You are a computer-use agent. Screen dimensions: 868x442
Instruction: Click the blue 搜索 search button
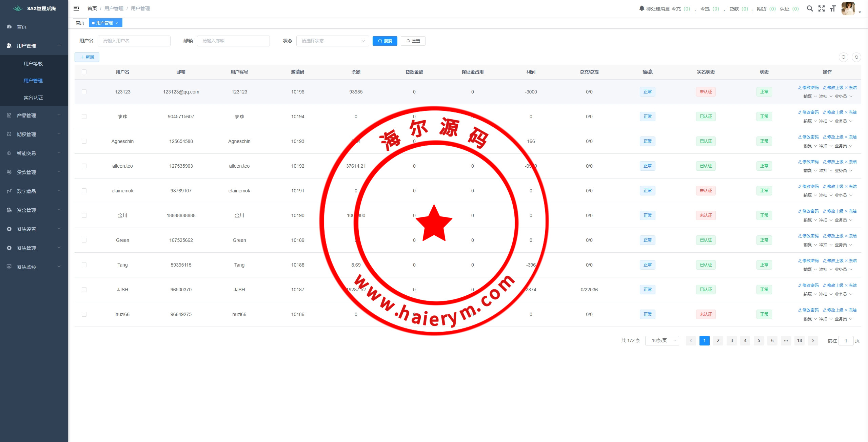coord(384,41)
